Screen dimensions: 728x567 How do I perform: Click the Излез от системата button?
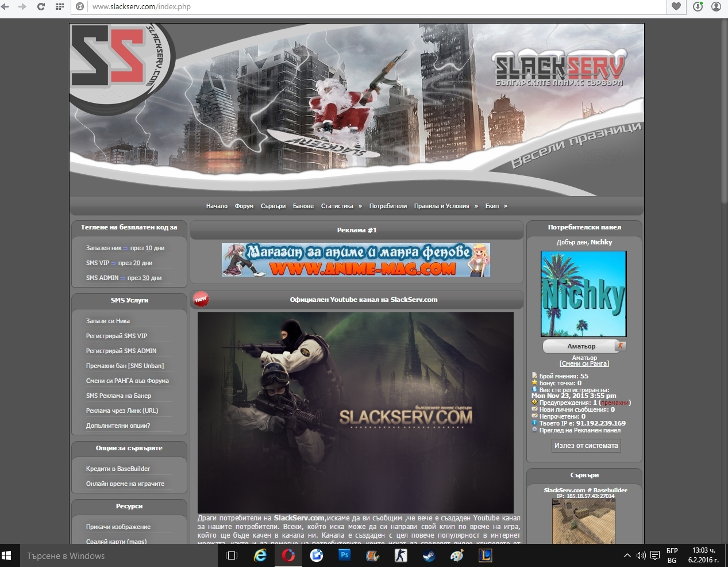point(586,446)
